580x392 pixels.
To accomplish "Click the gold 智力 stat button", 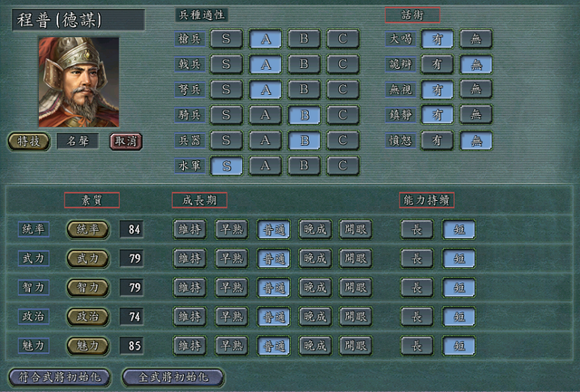I will coord(88,288).
